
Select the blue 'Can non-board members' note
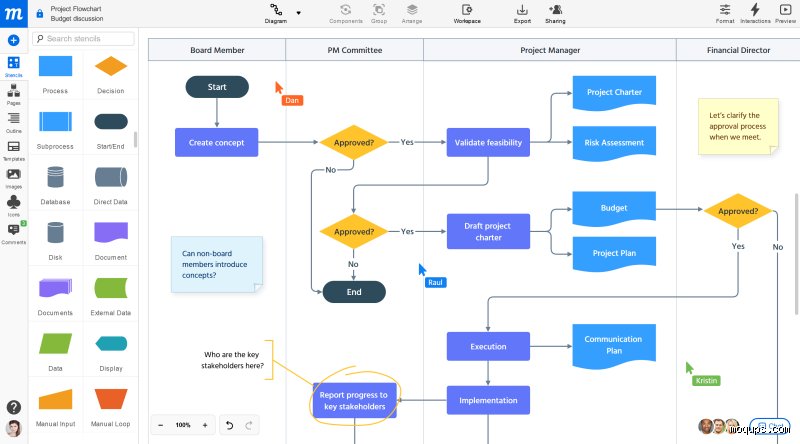tap(217, 264)
